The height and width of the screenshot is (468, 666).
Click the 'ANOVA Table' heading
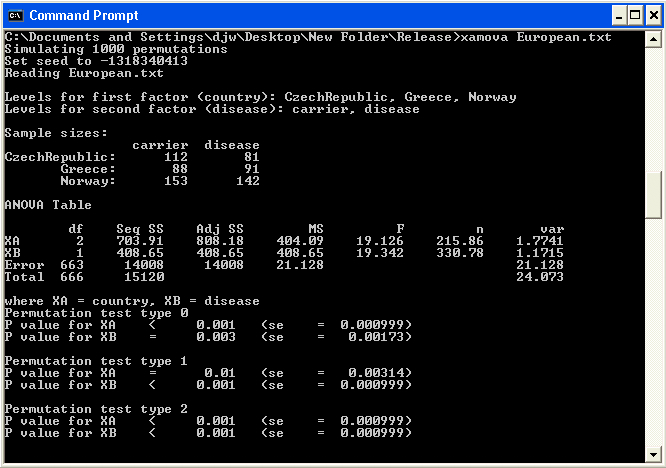tap(48, 205)
